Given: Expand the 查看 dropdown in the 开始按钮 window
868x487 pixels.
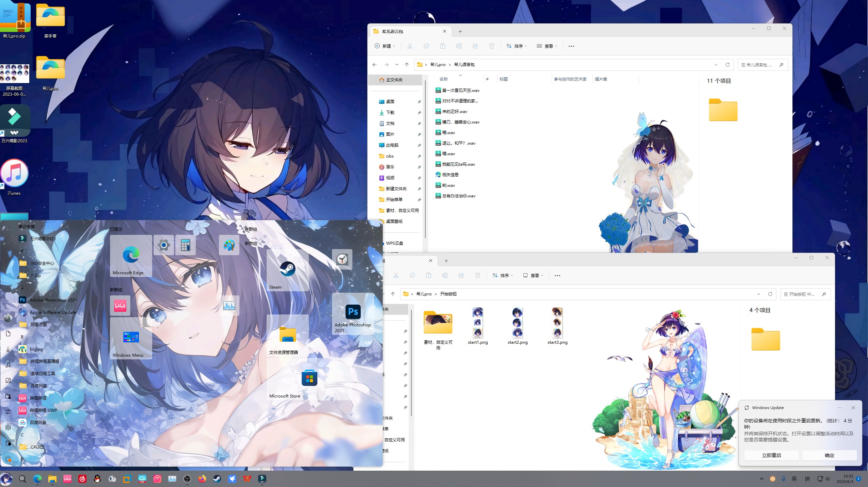Looking at the screenshot, I should click(533, 276).
